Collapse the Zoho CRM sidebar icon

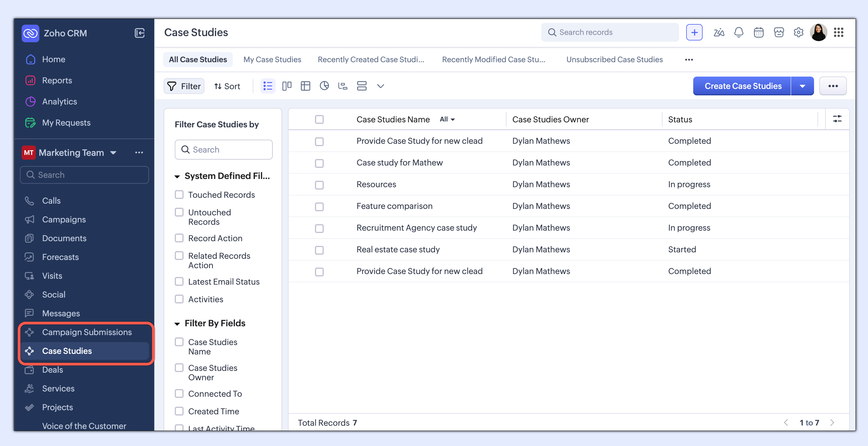[140, 33]
